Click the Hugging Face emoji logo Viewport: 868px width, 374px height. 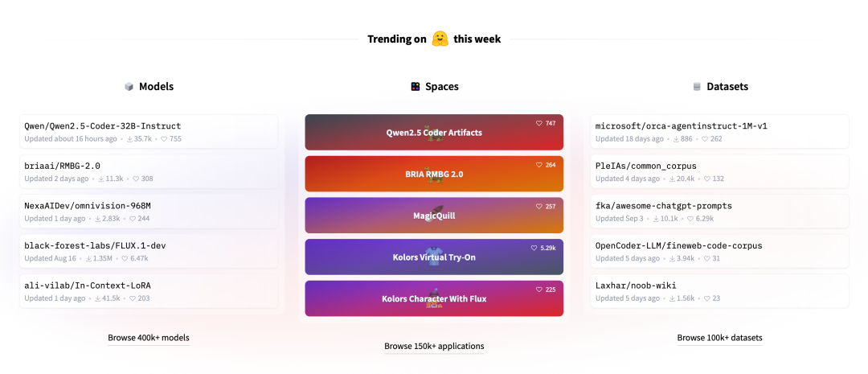coord(440,39)
